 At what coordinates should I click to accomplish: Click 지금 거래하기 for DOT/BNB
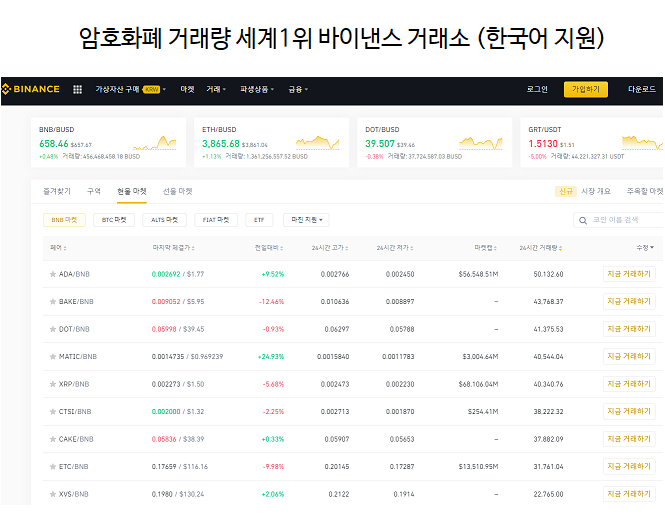pyautogui.click(x=629, y=329)
